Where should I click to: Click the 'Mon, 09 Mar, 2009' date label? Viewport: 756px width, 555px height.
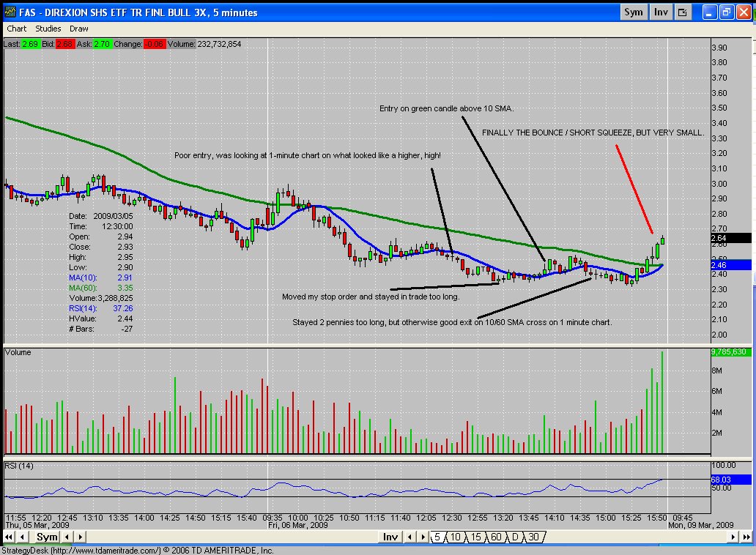click(701, 525)
